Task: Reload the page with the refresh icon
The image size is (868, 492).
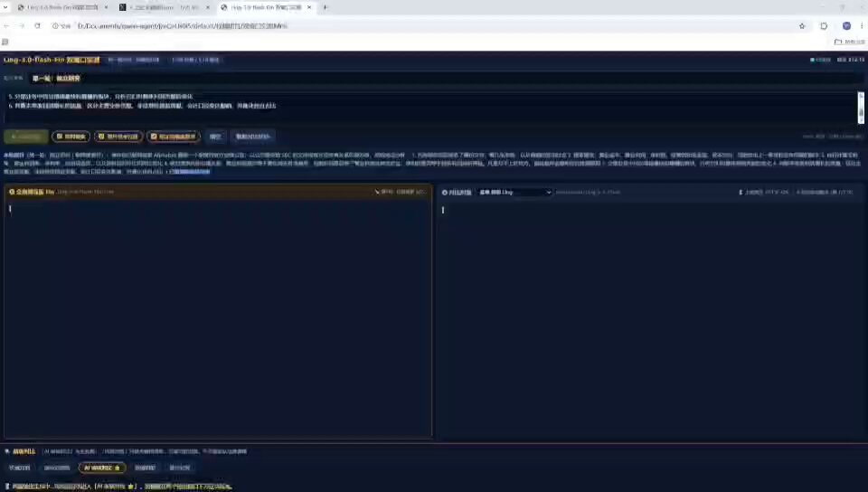Action: coord(37,26)
